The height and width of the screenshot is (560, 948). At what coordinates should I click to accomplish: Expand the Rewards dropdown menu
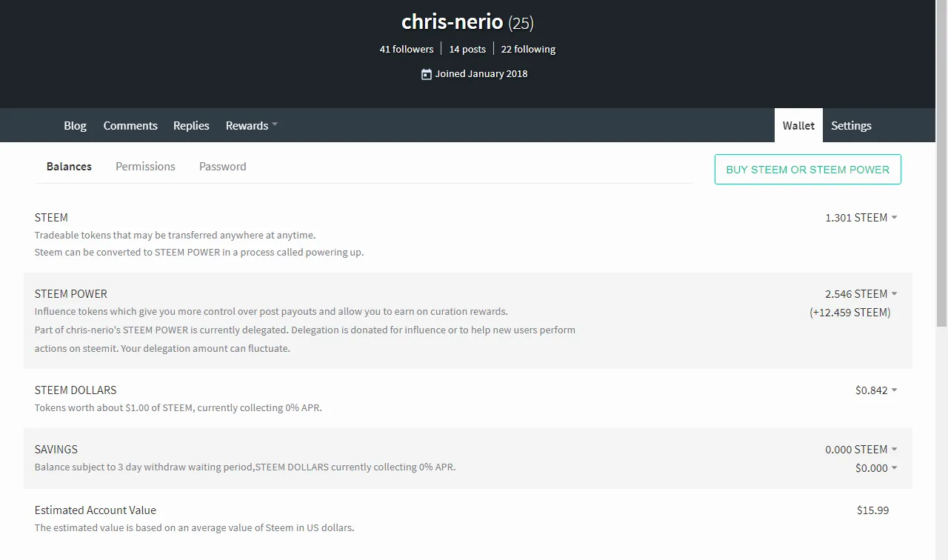(x=252, y=125)
